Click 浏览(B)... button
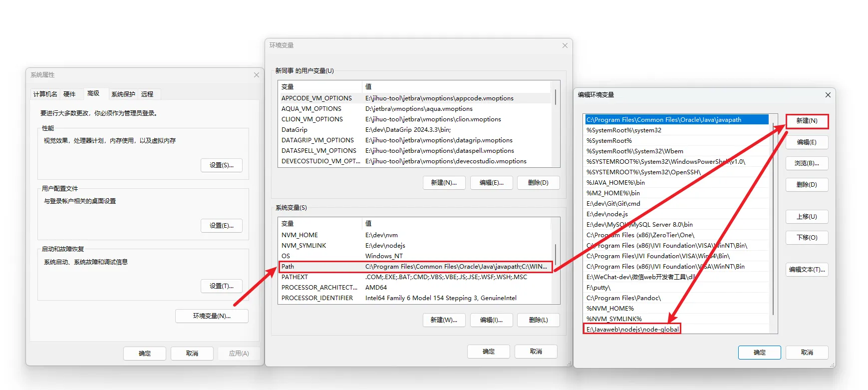Image resolution: width=868 pixels, height=390 pixels. 807,164
